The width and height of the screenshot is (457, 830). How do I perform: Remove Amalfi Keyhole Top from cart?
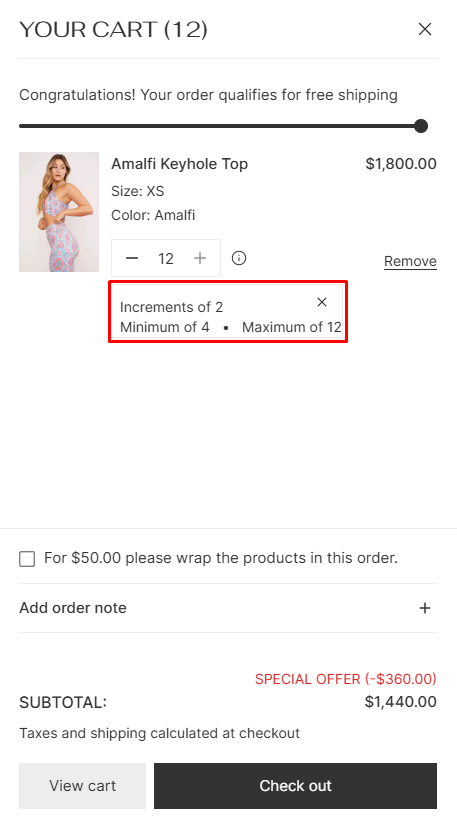tap(410, 261)
